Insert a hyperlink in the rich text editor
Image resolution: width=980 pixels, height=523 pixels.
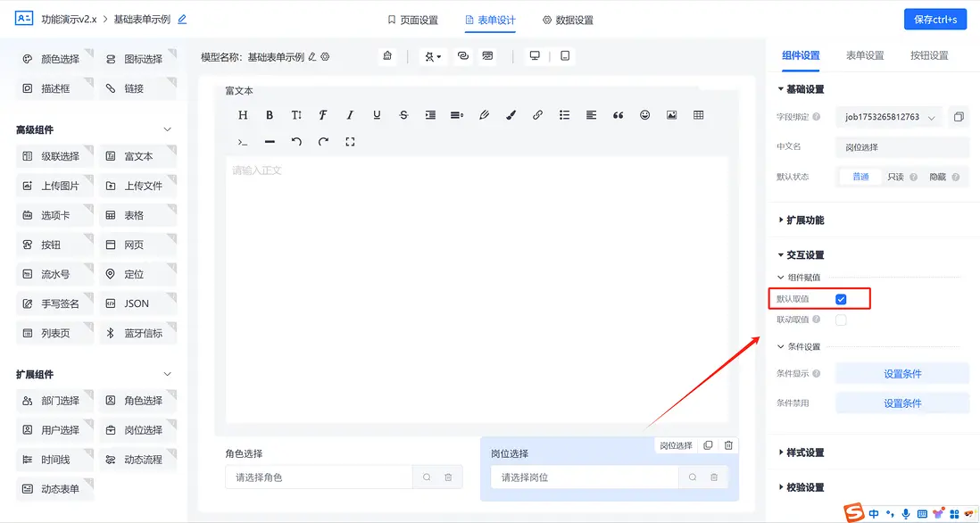(537, 114)
